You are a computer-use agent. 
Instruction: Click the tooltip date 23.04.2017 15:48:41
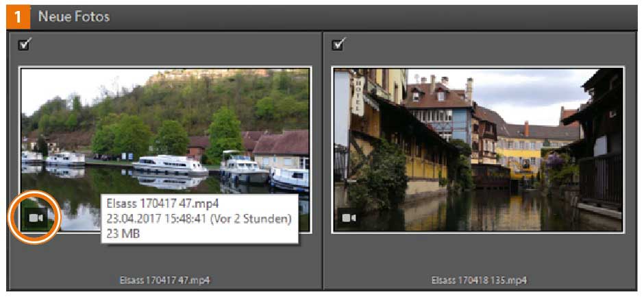[156, 219]
